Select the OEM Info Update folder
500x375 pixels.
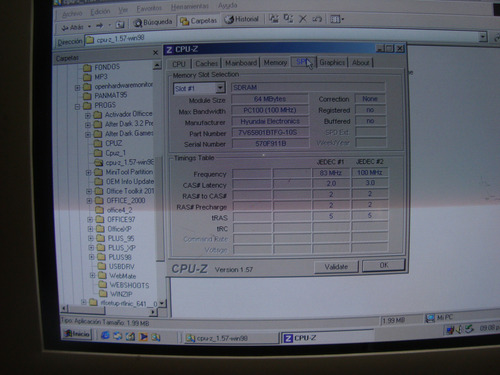[x=130, y=182]
